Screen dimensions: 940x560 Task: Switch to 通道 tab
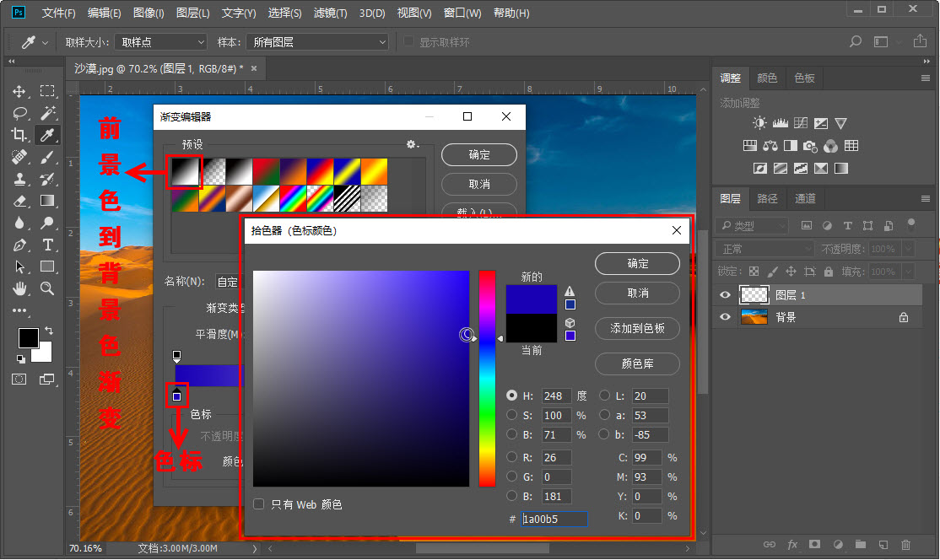(x=805, y=198)
